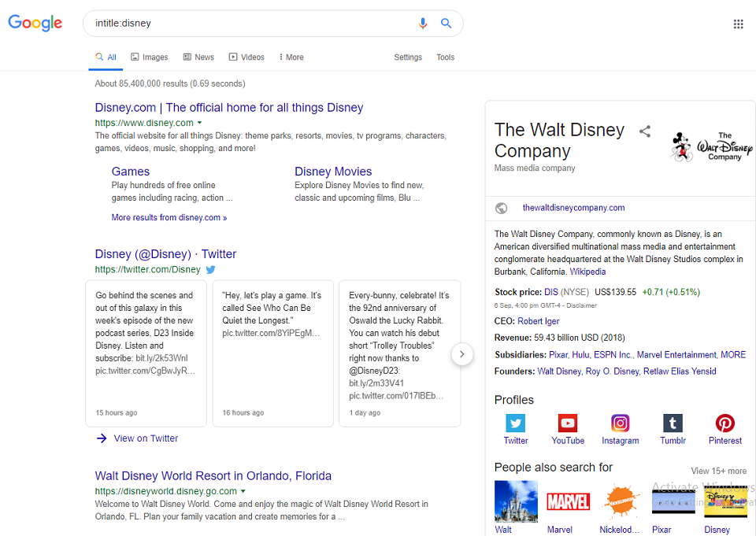Click the globe icon beside thewaltdisneycompany.com
The height and width of the screenshot is (536, 756).
click(501, 208)
